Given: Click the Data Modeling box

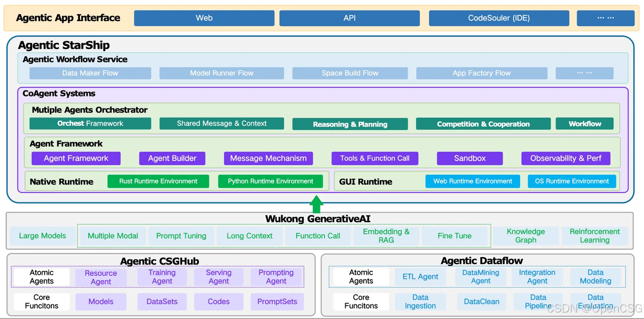Looking at the screenshot, I should [596, 276].
